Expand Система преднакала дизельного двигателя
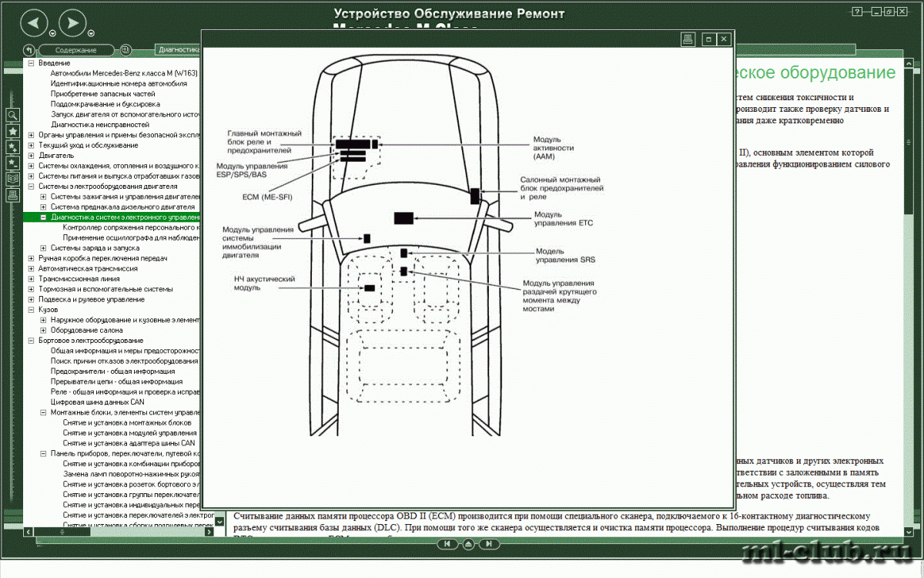This screenshot has height=578, width=924. [x=43, y=207]
